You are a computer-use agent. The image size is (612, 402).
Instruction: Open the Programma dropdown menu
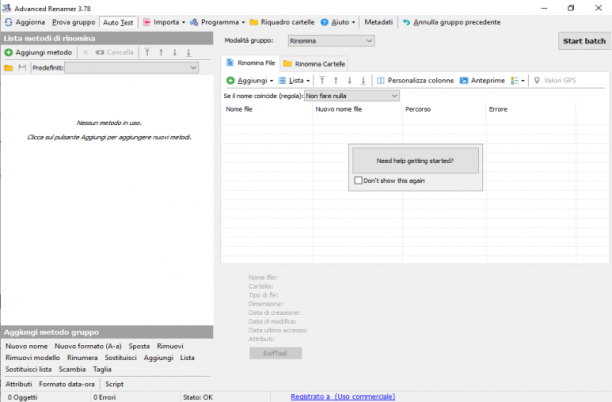click(x=217, y=22)
